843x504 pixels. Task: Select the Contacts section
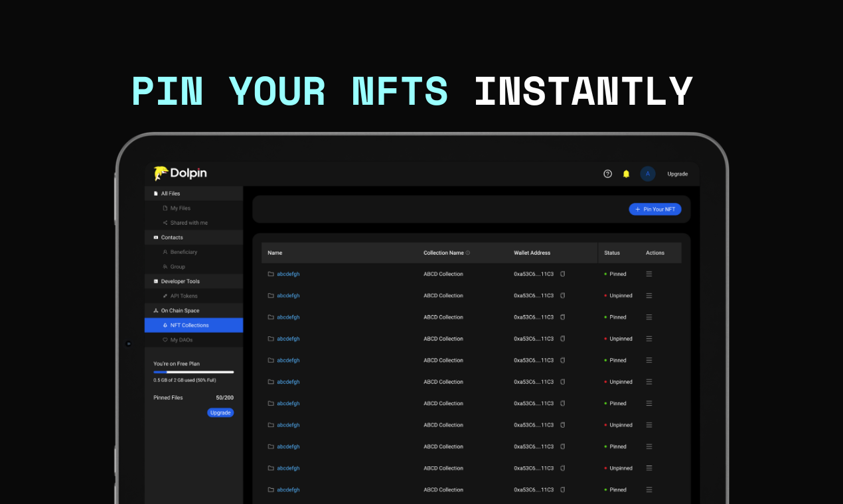pyautogui.click(x=194, y=237)
